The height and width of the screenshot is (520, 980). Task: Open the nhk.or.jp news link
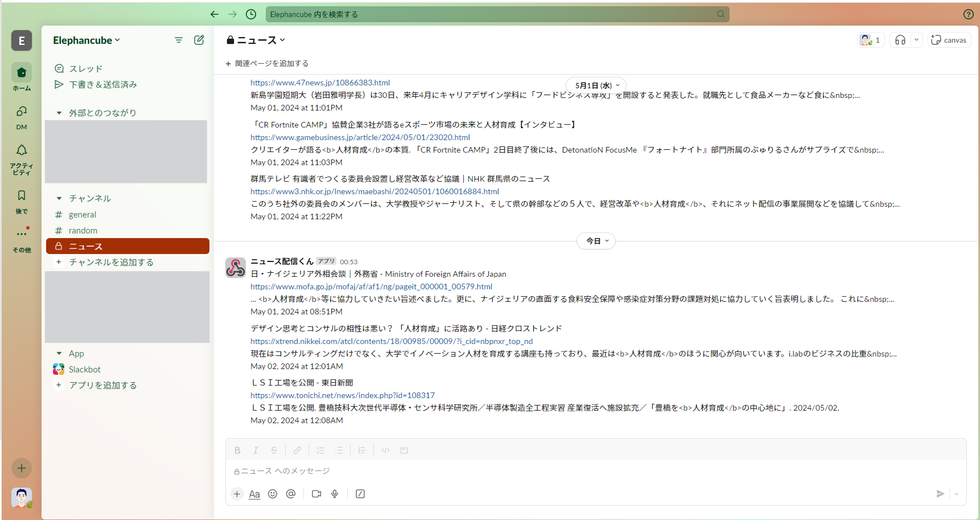[374, 191]
